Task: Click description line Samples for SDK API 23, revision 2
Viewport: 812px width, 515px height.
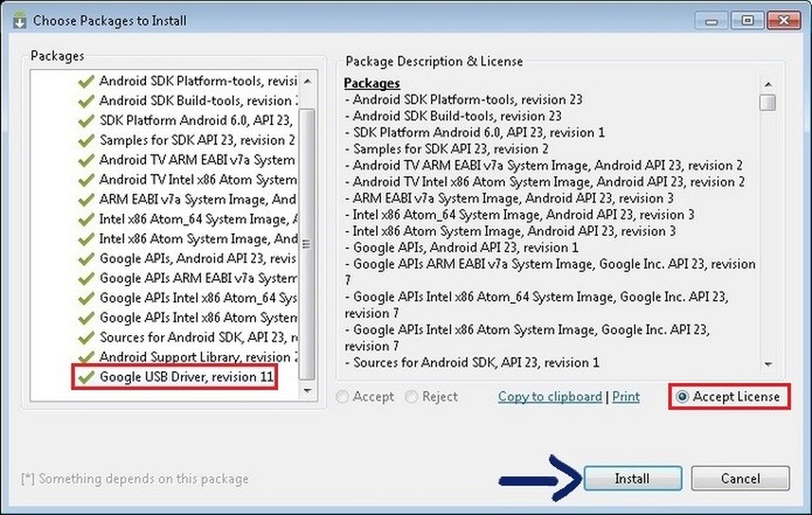Action: (x=446, y=149)
